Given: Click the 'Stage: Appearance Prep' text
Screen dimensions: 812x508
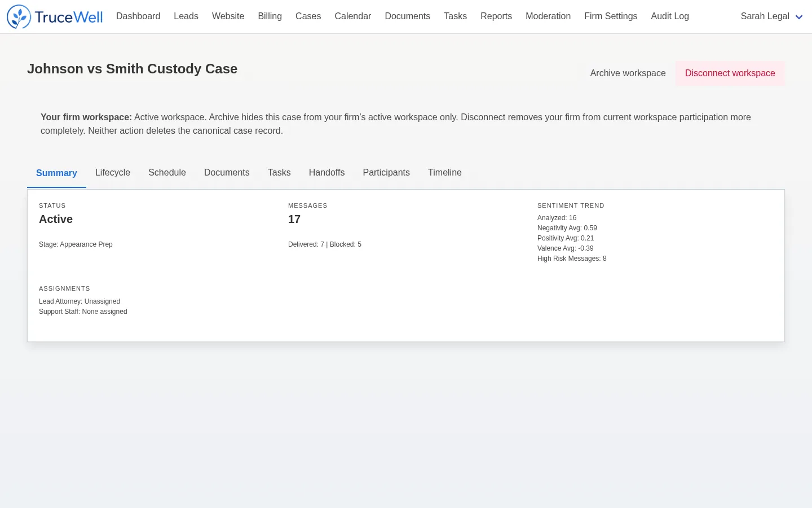Looking at the screenshot, I should pyautogui.click(x=76, y=244).
